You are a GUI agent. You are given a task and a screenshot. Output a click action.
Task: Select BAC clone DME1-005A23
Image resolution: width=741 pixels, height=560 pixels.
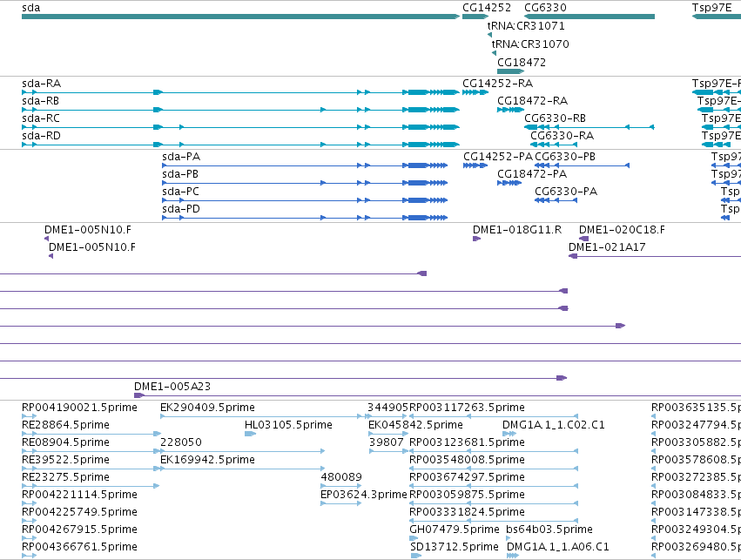pos(438,395)
